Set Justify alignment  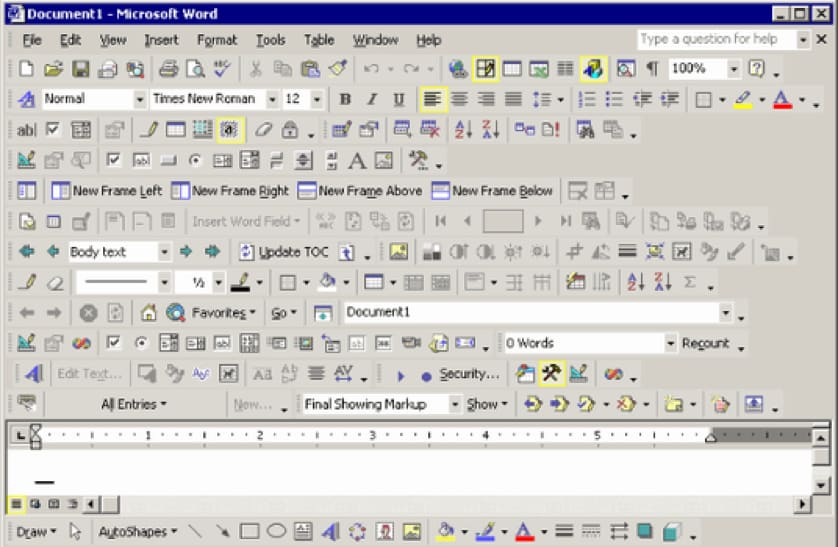coord(513,99)
